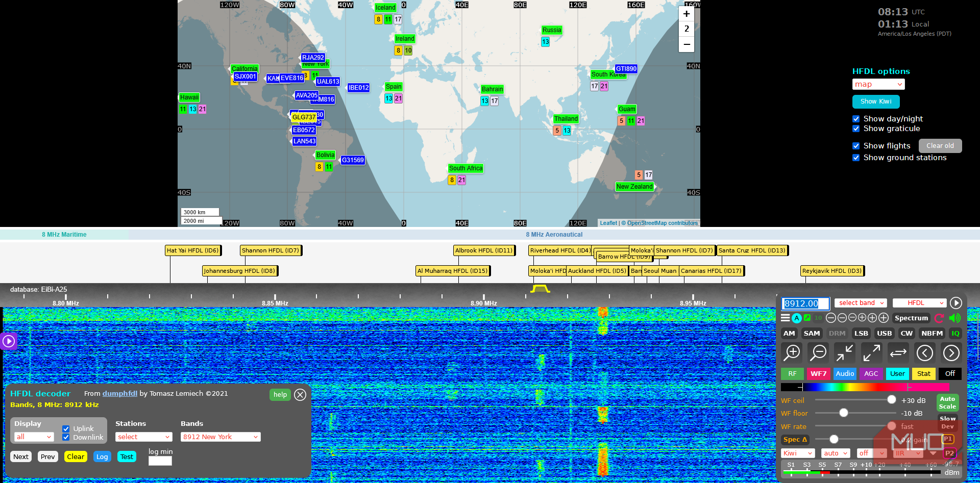Click the green external-link arrow icon
The image size is (980, 483).
807,317
